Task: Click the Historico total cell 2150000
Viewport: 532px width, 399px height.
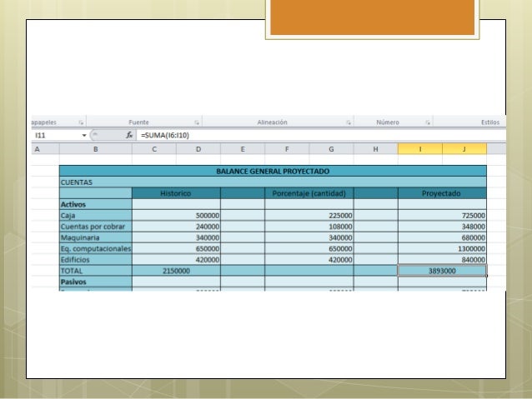Action: 176,271
